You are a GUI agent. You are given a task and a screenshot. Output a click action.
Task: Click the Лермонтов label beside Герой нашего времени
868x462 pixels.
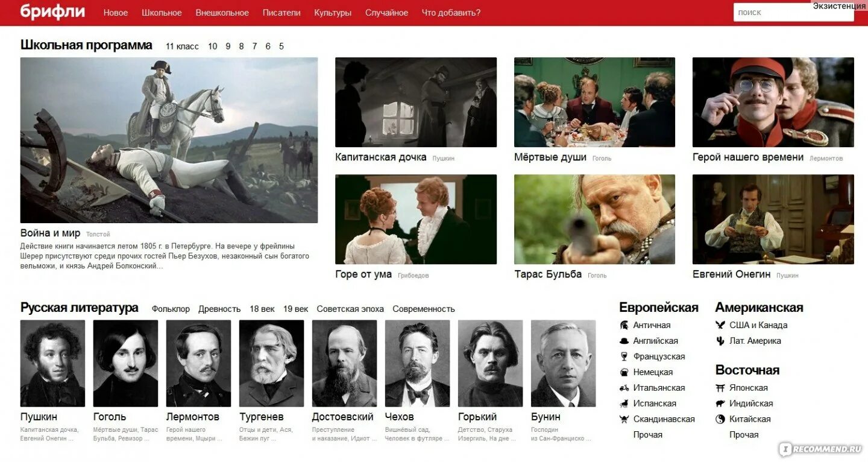coord(826,159)
